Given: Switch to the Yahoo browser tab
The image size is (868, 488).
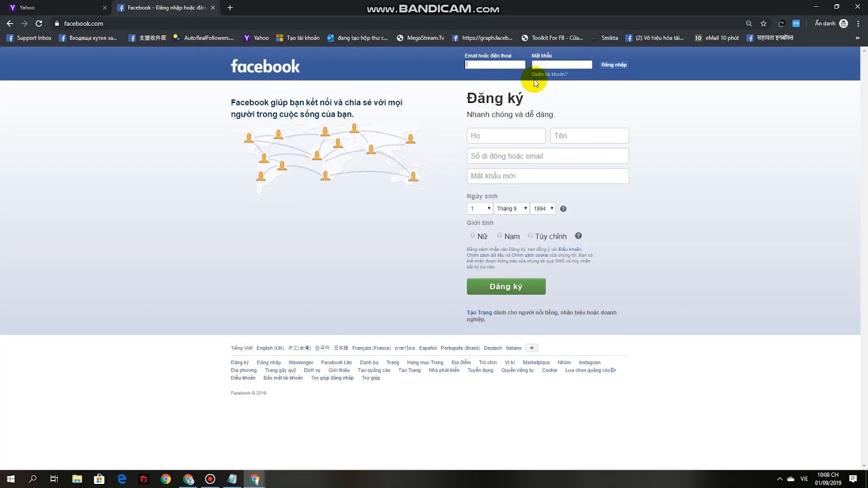Looking at the screenshot, I should (58, 7).
